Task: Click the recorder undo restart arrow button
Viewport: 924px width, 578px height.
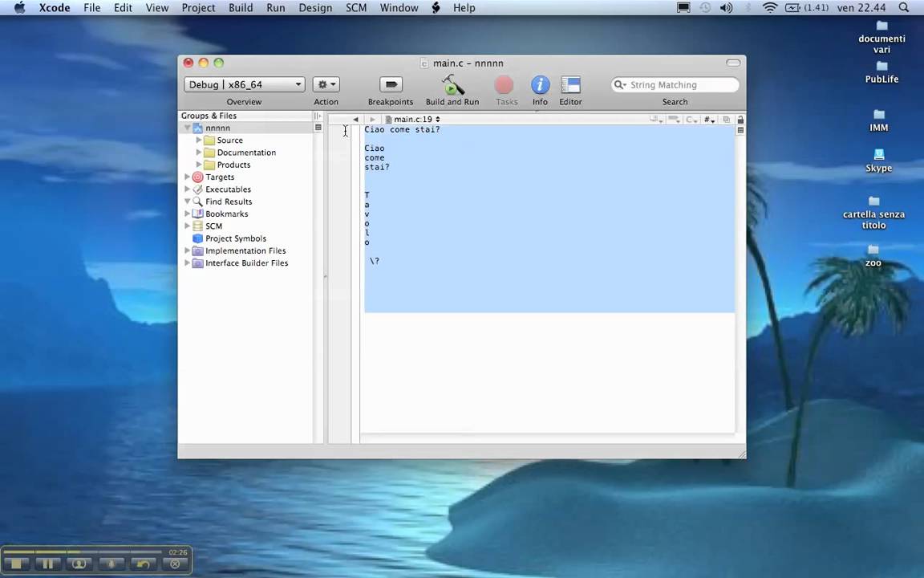Action: [x=143, y=564]
